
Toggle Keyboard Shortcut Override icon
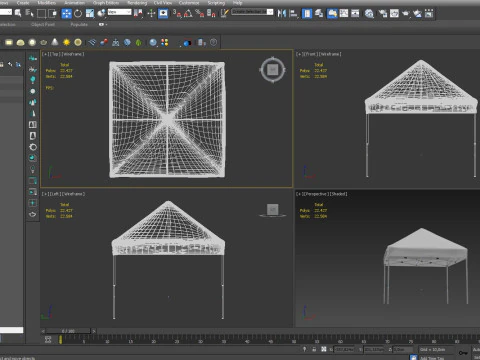(x=163, y=13)
